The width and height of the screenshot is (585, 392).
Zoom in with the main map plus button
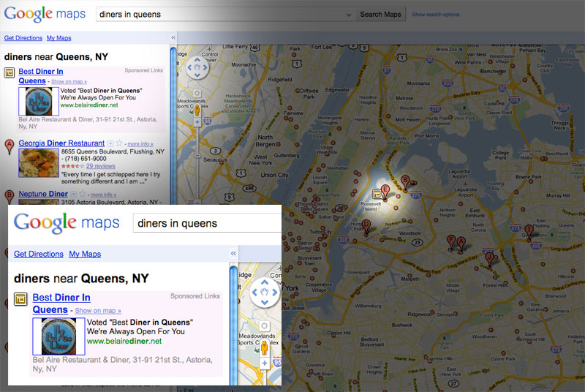pos(197,122)
